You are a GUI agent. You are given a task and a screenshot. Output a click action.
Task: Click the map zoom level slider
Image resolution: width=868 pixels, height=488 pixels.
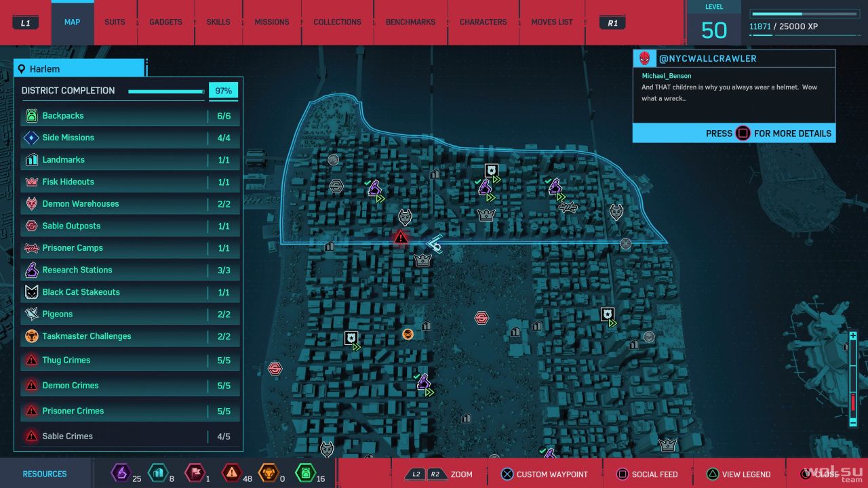point(853,379)
